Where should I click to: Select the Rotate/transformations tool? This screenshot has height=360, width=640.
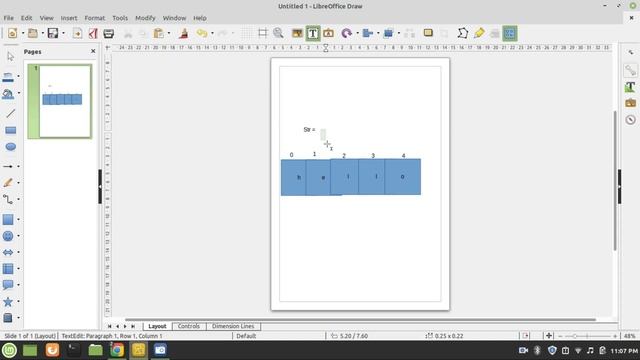tap(347, 33)
